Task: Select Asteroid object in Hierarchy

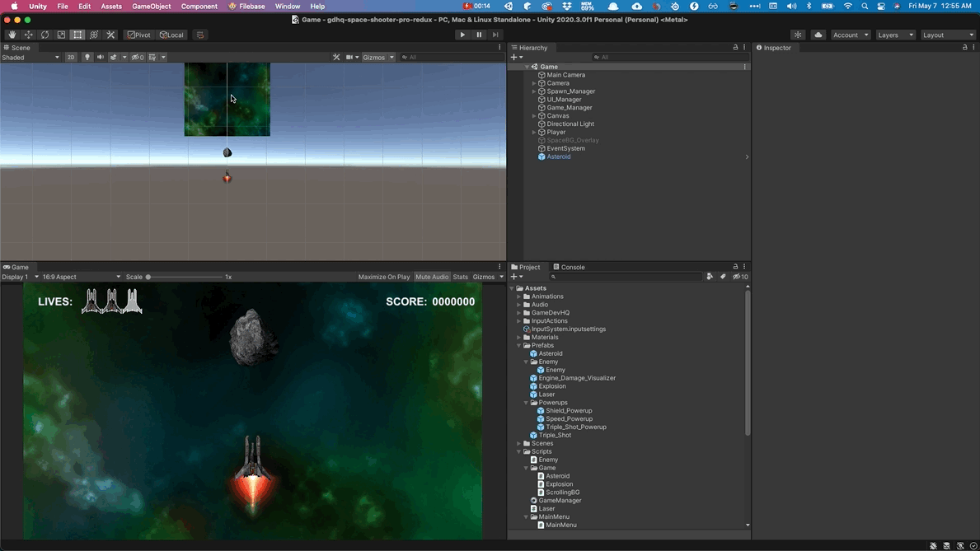Action: [558, 156]
